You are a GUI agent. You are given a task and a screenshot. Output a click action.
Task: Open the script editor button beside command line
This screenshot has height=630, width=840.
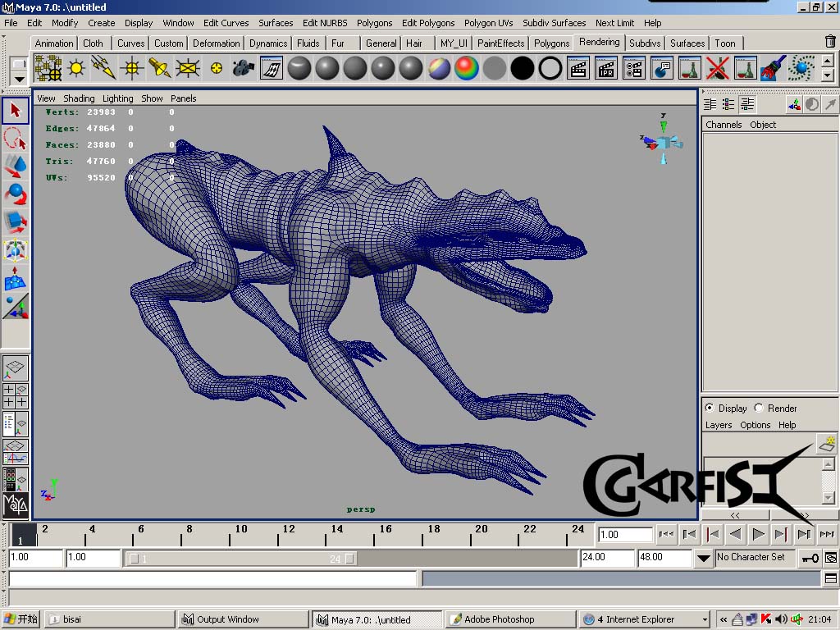[830, 578]
